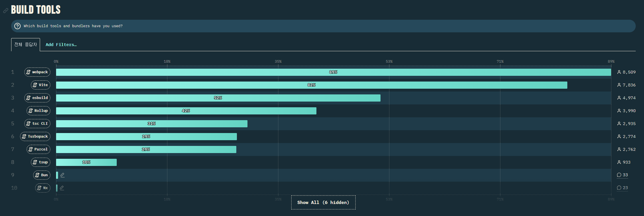Click the esbuild label chip
Image resolution: width=644 pixels, height=216 pixels.
click(x=37, y=98)
